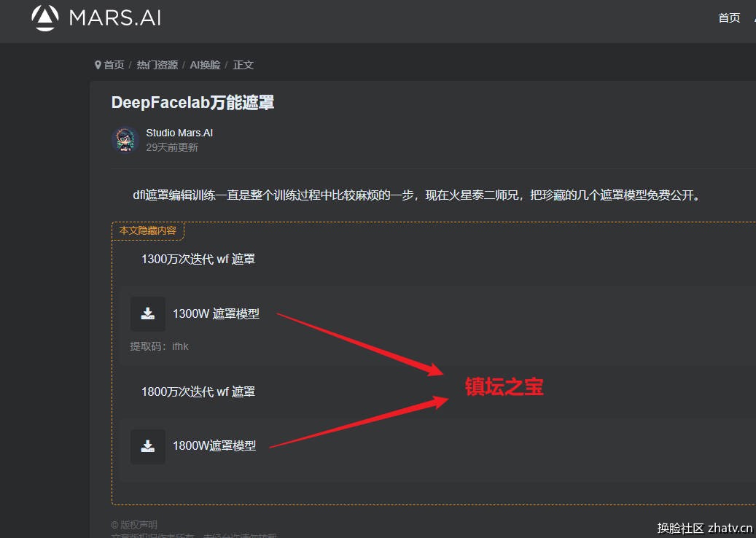Click the Studio Mars.AI author name

[x=179, y=133]
